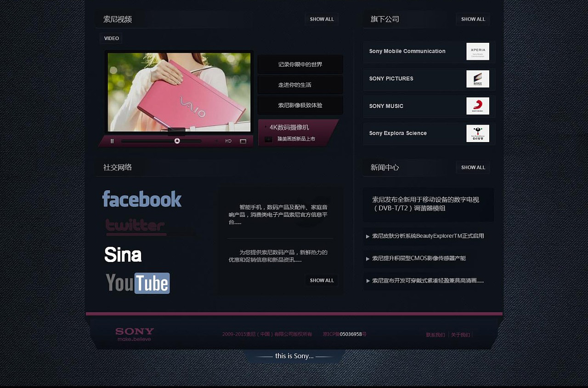Click the video progress slider knob

pos(177,141)
